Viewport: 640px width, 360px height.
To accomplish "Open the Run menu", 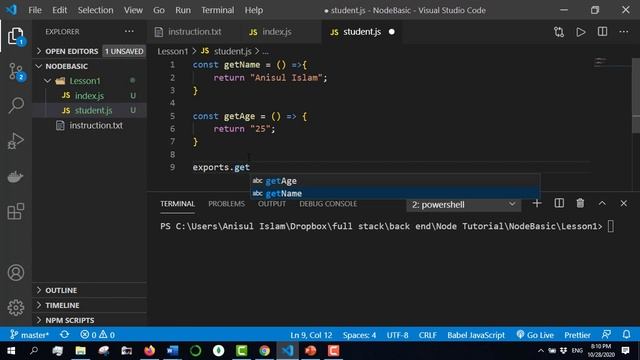I will (183, 10).
